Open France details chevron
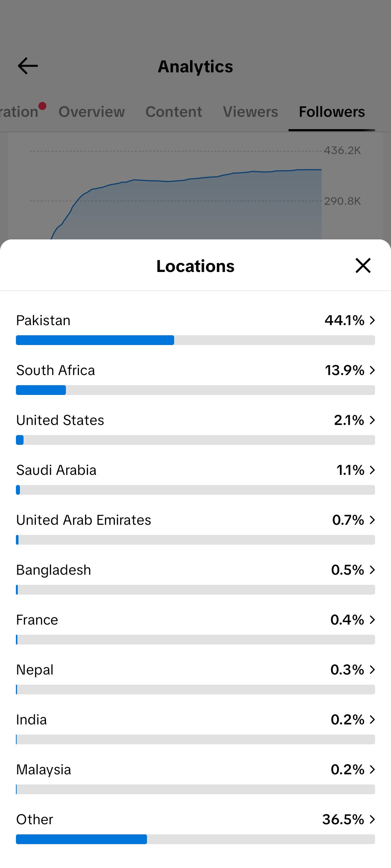Image resolution: width=391 pixels, height=868 pixels. (x=372, y=620)
